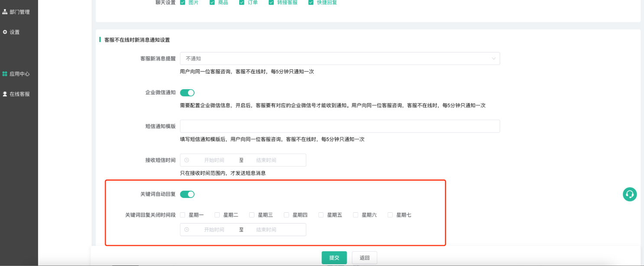Uncheck the 转接客服 chat setting checkbox

click(x=271, y=3)
